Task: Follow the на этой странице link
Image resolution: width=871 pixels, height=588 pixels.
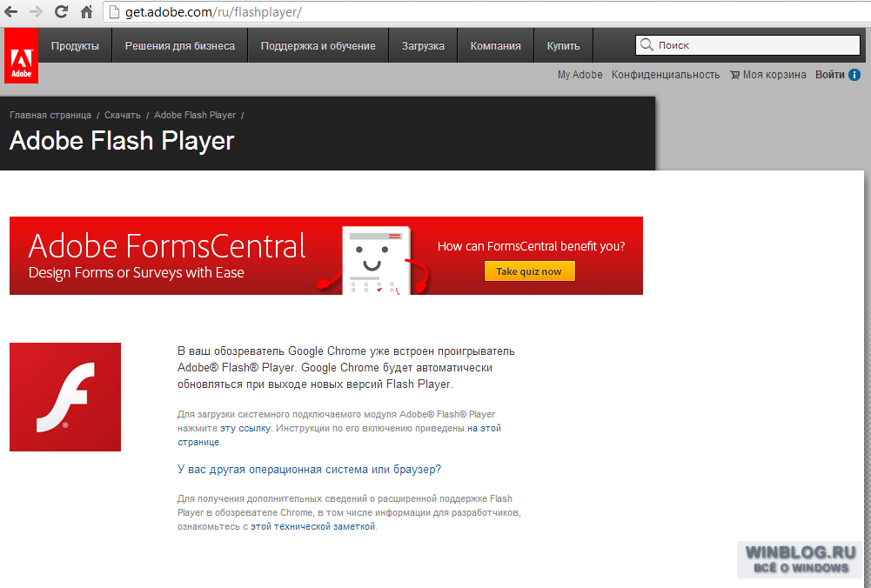Action: (x=339, y=435)
